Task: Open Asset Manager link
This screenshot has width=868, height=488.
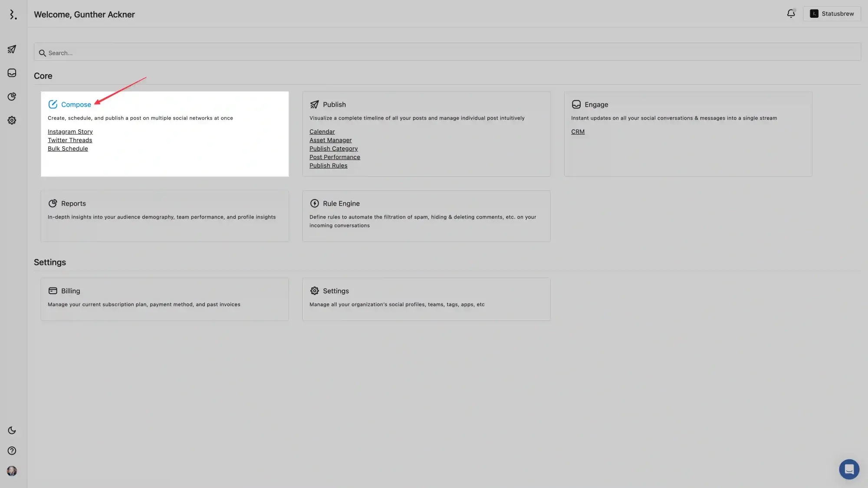Action: click(x=330, y=140)
